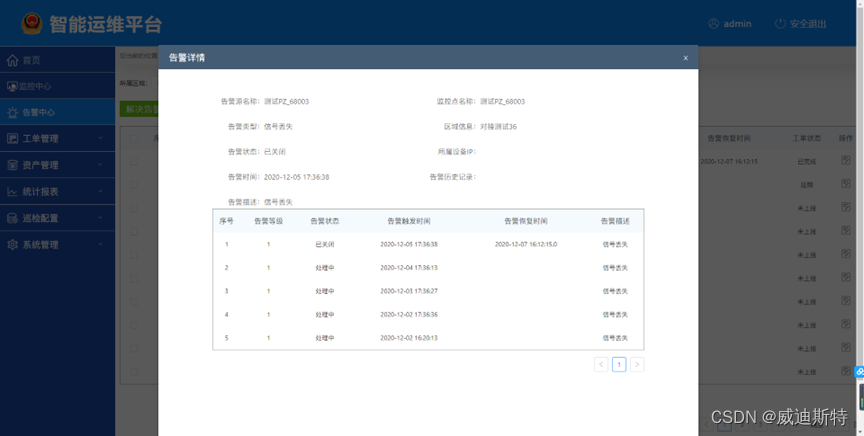
Task: Open the action icon in the 已完成 row
Action: click(846, 160)
